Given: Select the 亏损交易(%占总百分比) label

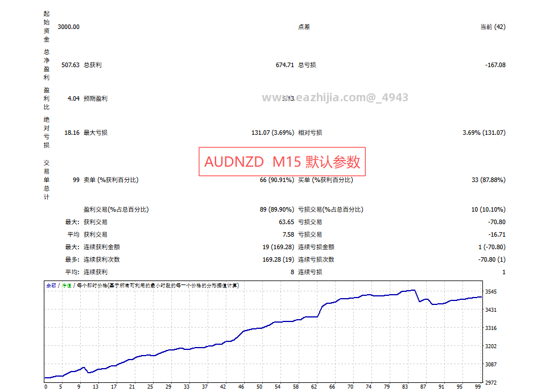Looking at the screenshot, I should click(331, 209).
